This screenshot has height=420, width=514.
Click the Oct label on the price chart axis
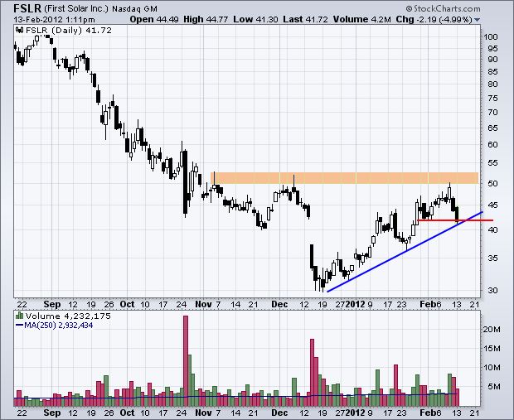coord(127,304)
